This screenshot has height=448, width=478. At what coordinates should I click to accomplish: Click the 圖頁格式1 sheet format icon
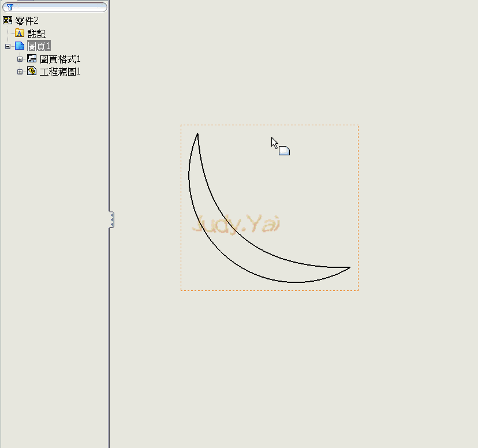click(31, 58)
